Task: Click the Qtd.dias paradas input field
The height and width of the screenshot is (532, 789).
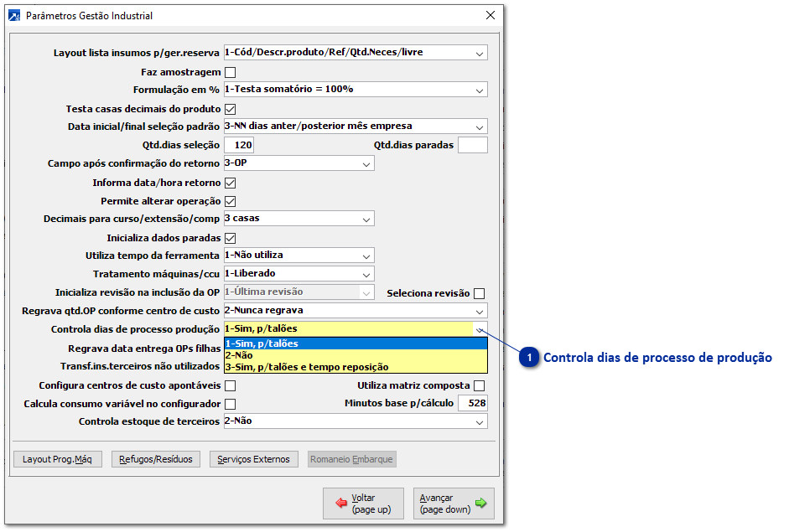Action: [x=471, y=144]
